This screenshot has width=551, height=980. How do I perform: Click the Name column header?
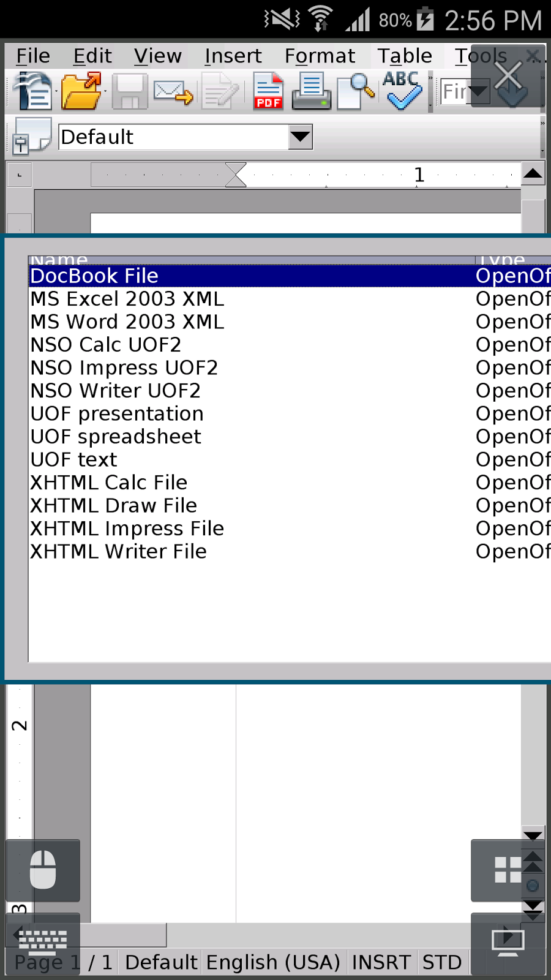[252, 260]
